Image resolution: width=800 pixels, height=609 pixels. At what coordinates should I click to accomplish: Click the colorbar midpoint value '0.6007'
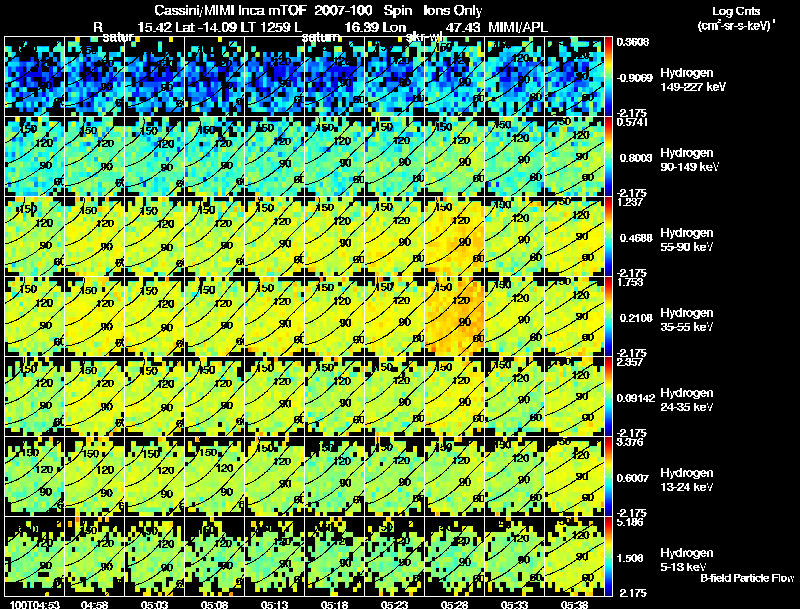click(635, 478)
